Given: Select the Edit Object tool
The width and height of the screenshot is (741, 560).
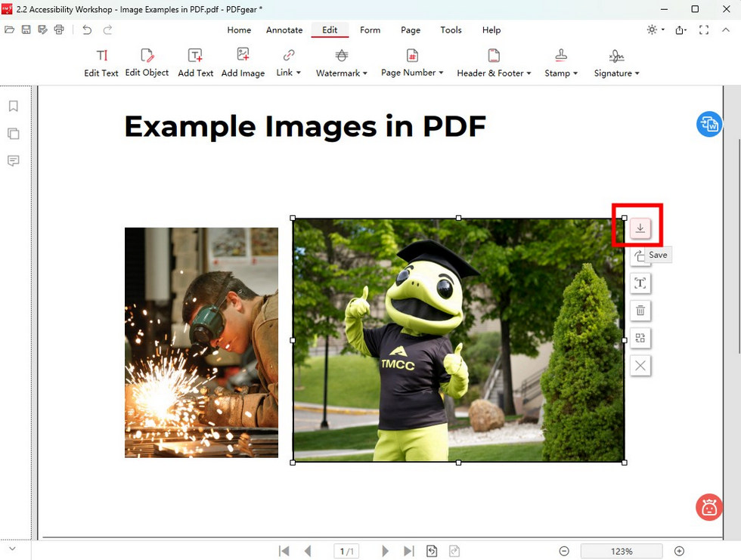Looking at the screenshot, I should click(x=146, y=60).
